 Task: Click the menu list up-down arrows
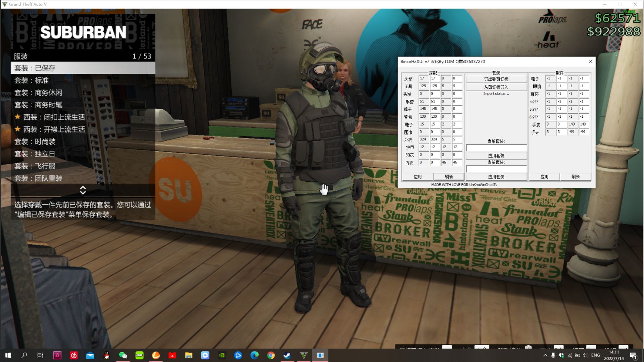[83, 190]
